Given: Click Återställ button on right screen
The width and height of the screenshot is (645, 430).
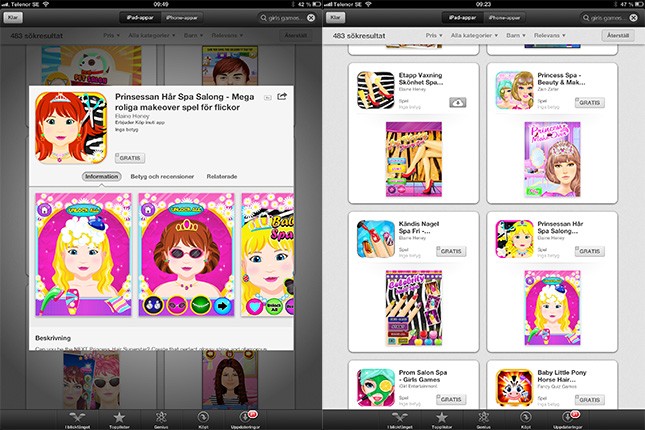Looking at the screenshot, I should 620,35.
